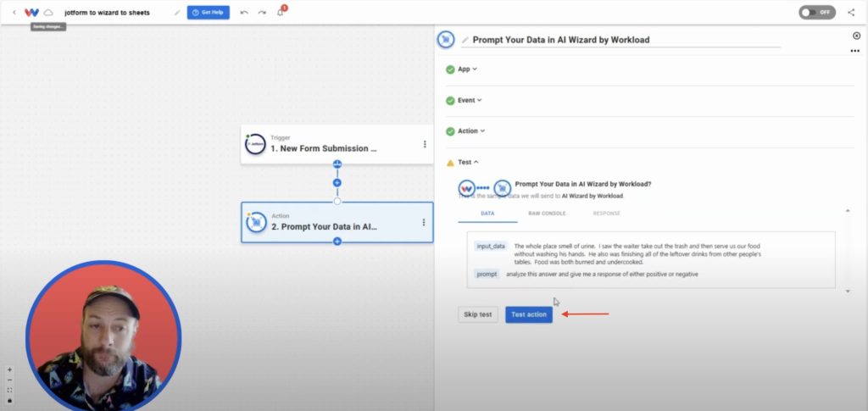Add a step between trigger and action
This screenshot has height=411, width=868.
coord(337,182)
